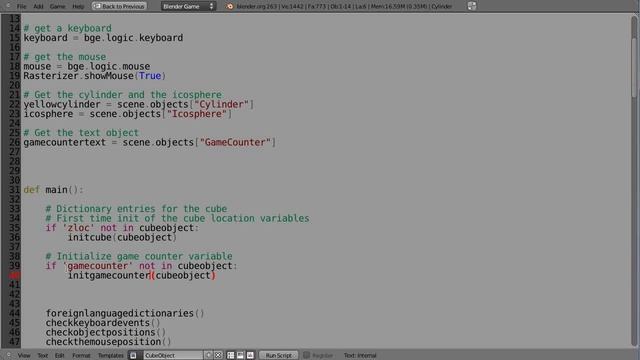Click the editor type icon at top-left
The width and height of the screenshot is (640, 360).
click(x=7, y=6)
